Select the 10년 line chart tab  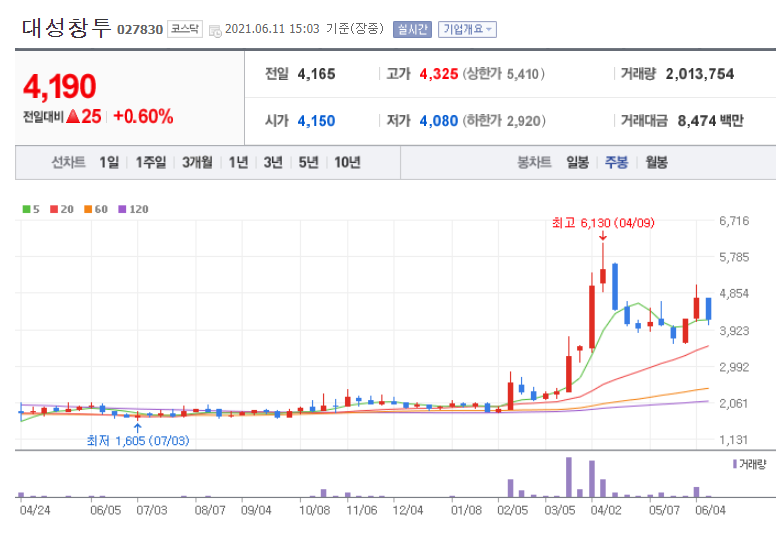(x=347, y=162)
